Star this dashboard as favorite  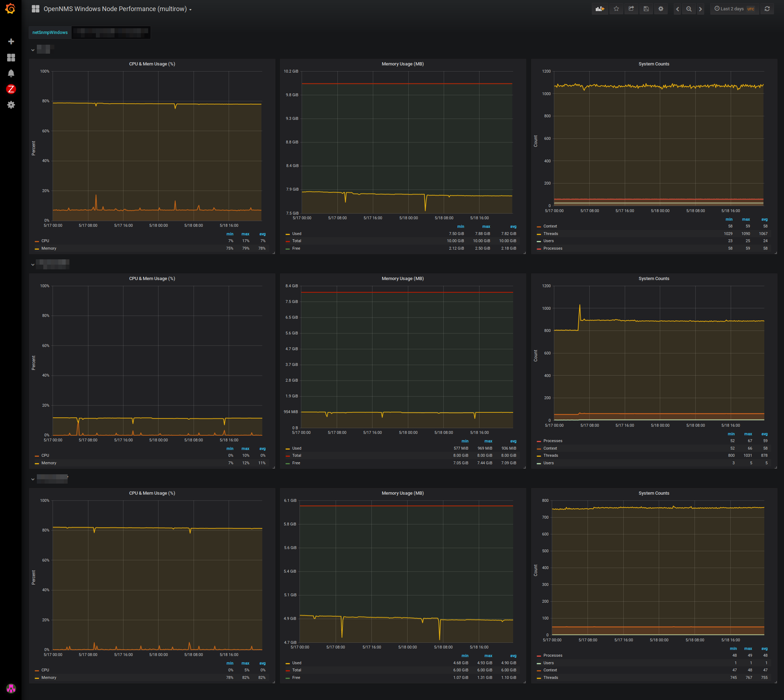click(616, 9)
